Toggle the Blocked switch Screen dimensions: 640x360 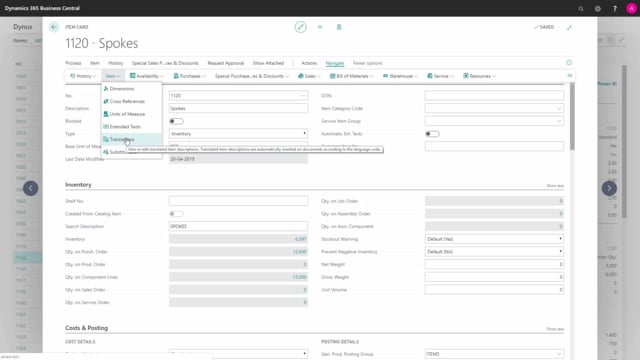click(176, 121)
